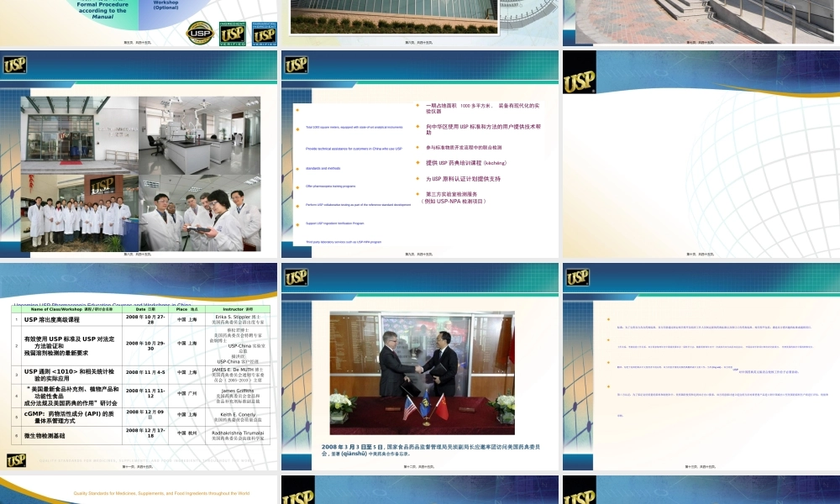This screenshot has height=504, width=840.
Task: Click USP logo on handshake photo slide
Action: pos(296,277)
